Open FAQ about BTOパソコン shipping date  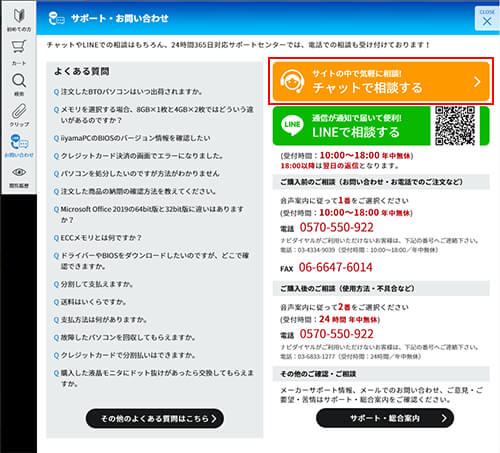(128, 92)
